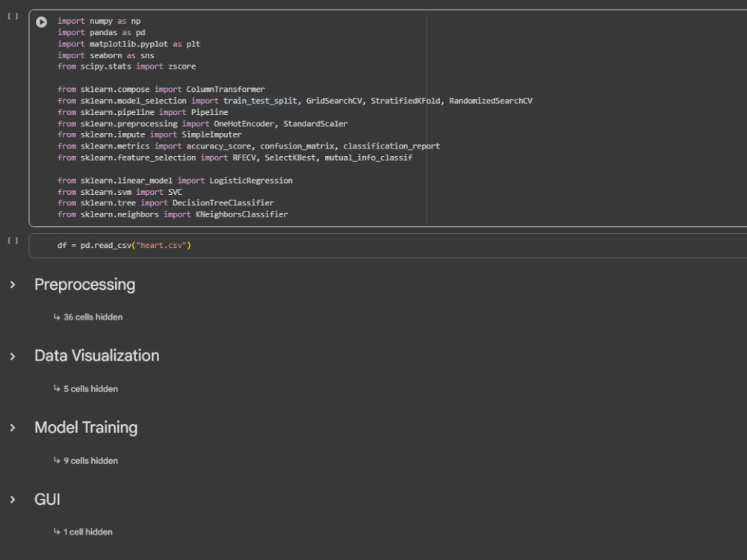Click the SimpleImputer import line
Image resolution: width=747 pixels, height=560 pixels.
(x=149, y=134)
